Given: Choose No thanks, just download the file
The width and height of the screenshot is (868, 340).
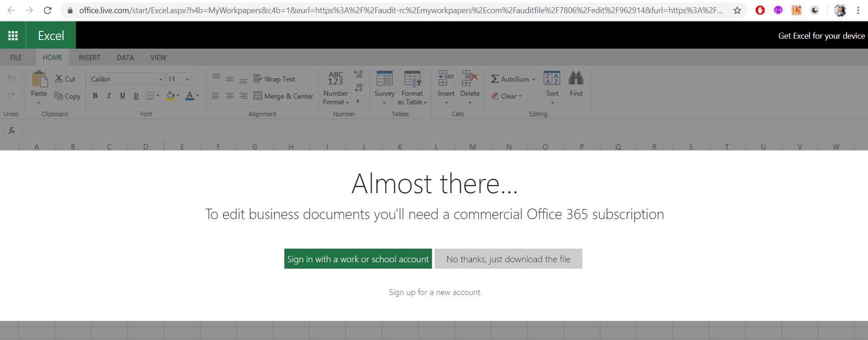Looking at the screenshot, I should [508, 259].
